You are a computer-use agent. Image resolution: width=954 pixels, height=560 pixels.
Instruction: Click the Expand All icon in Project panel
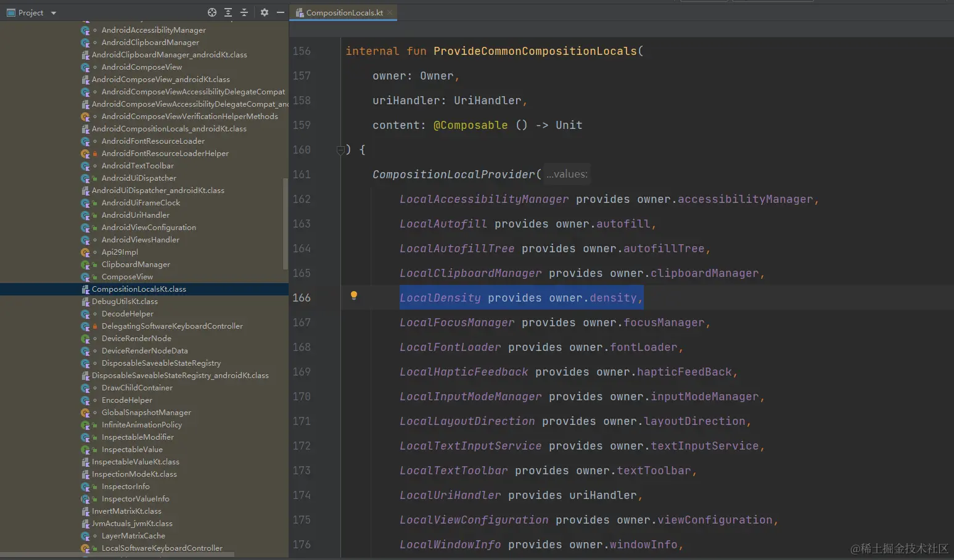tap(228, 12)
